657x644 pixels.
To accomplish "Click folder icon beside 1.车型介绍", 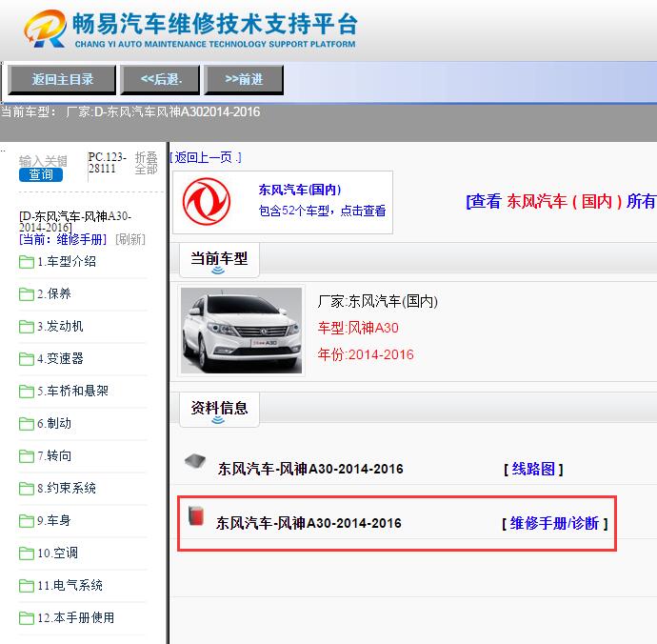I will click(27, 262).
